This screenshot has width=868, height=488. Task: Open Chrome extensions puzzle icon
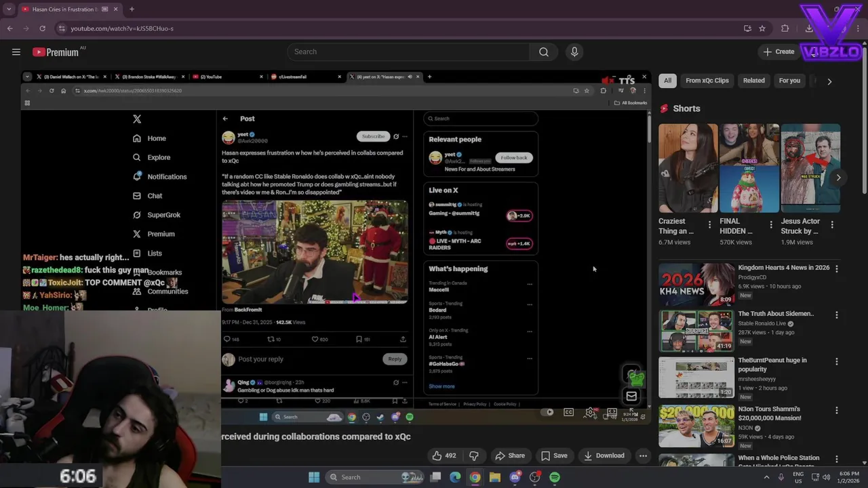point(785,28)
